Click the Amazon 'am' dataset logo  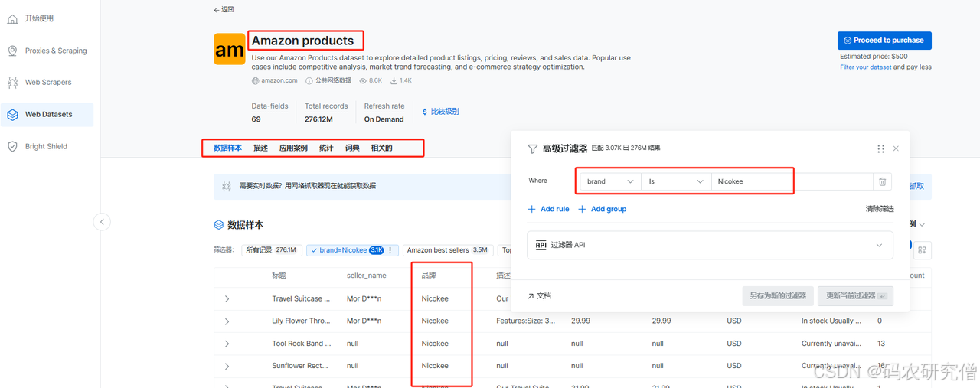tap(230, 50)
